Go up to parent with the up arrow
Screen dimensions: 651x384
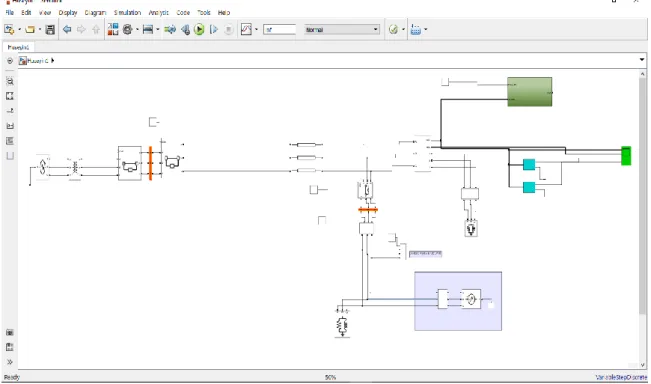[x=96, y=29]
